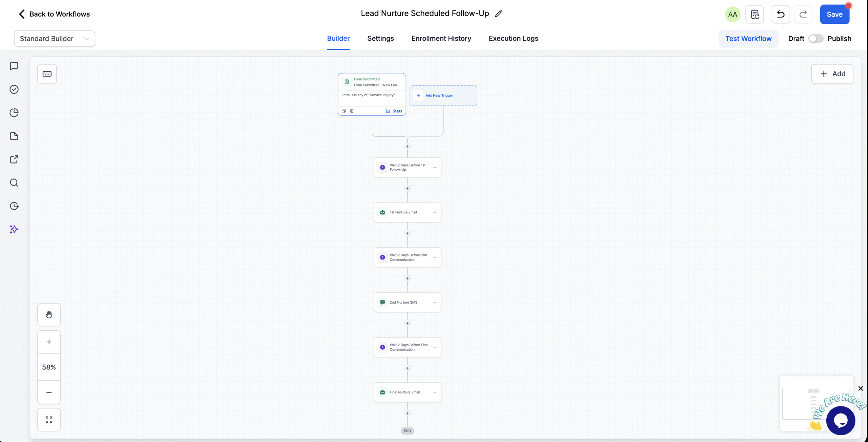Switch to the Builder tab
868x442 pixels.
[338, 38]
